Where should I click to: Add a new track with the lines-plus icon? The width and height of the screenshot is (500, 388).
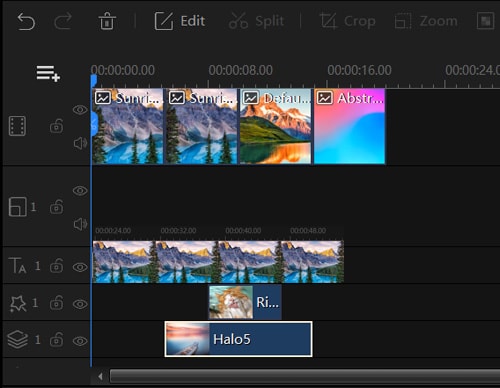[x=48, y=73]
